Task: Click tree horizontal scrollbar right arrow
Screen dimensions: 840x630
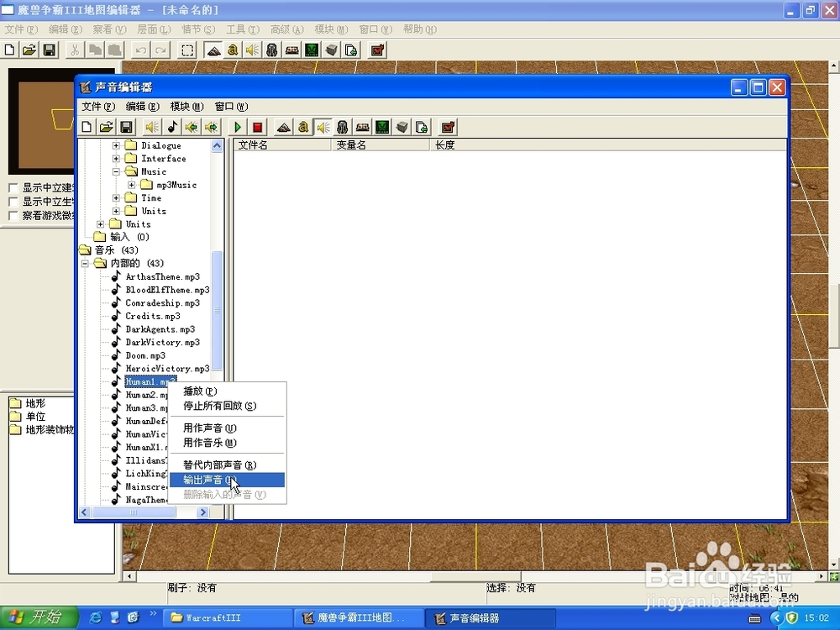Action: click(x=202, y=512)
